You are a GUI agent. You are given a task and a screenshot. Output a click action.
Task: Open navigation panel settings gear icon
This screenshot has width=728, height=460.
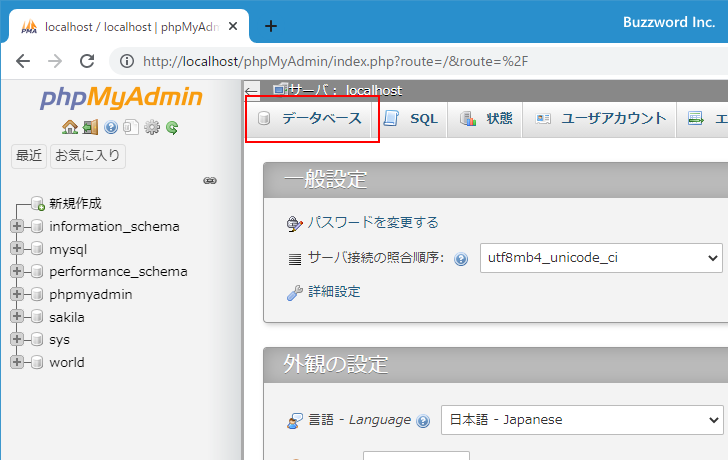click(152, 127)
